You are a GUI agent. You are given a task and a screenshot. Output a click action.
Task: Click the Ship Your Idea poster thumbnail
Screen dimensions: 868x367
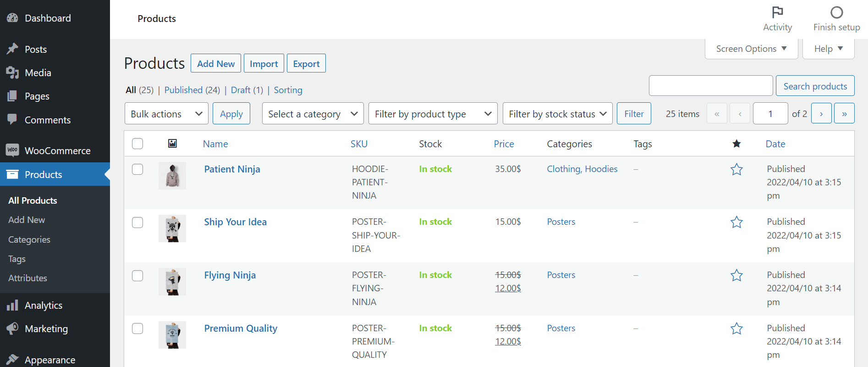[x=172, y=228]
